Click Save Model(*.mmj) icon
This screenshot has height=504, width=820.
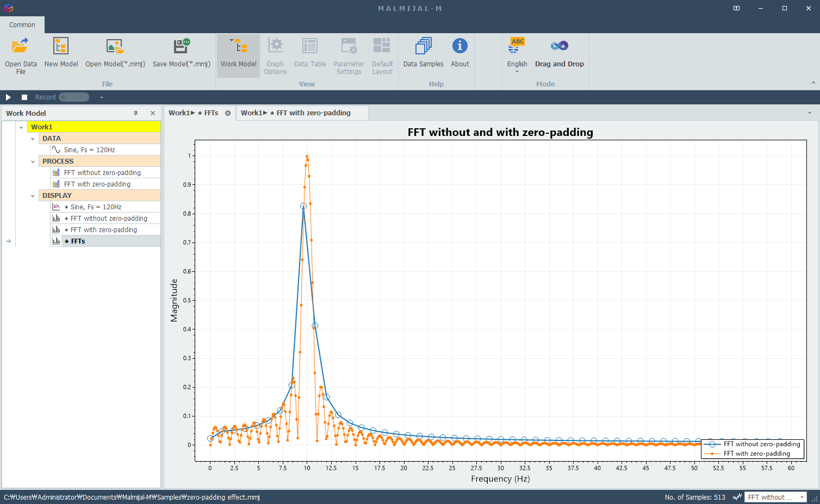pos(182,46)
